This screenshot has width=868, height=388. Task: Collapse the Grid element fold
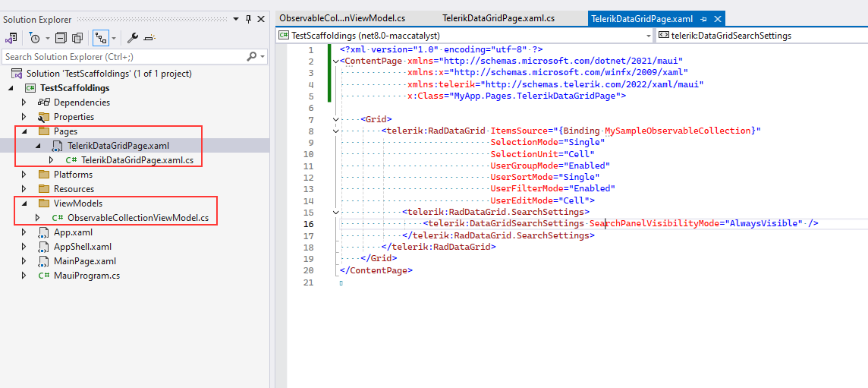(337, 120)
